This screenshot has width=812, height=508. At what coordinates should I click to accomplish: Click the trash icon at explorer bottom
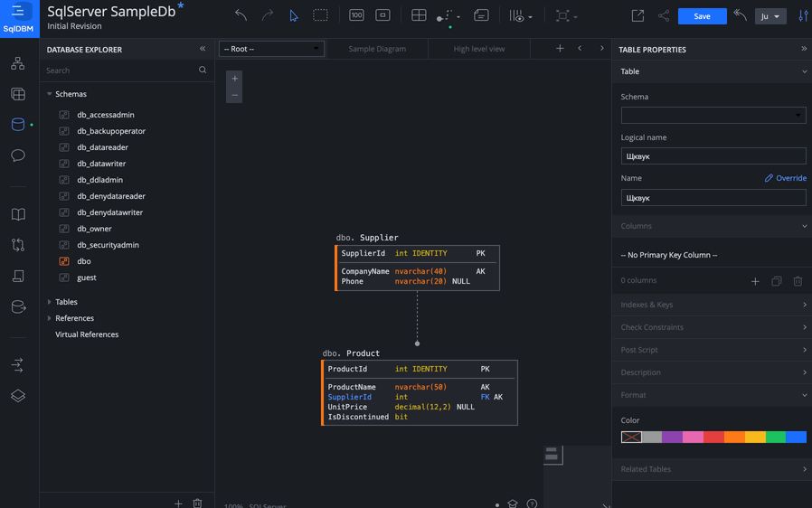[x=197, y=503]
